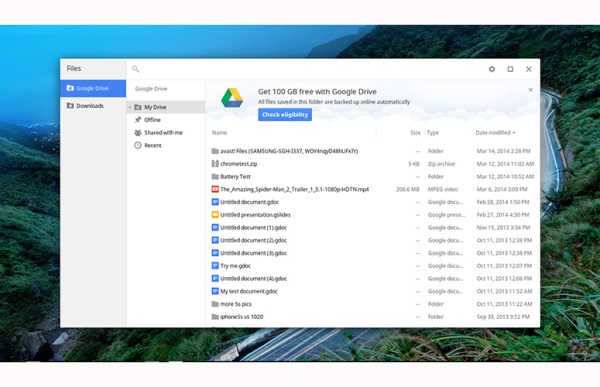Sort by Name column header
This screenshot has height=387, width=600.
point(220,132)
